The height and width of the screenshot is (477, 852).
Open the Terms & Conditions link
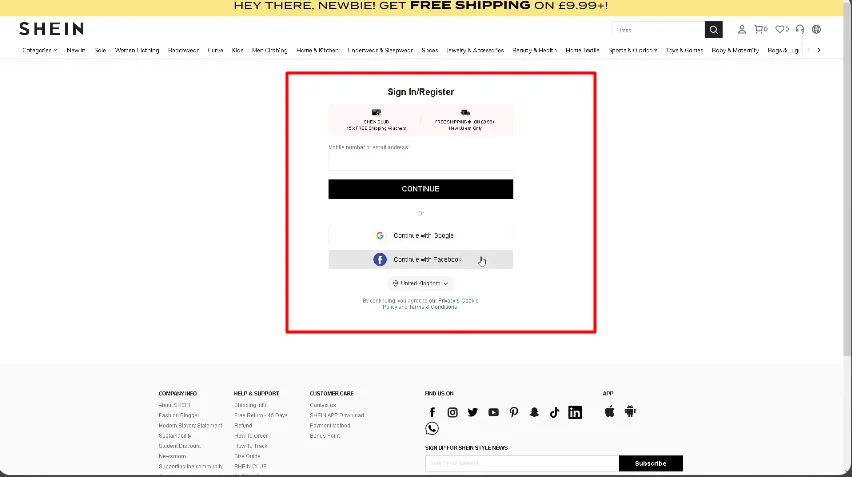[433, 307]
